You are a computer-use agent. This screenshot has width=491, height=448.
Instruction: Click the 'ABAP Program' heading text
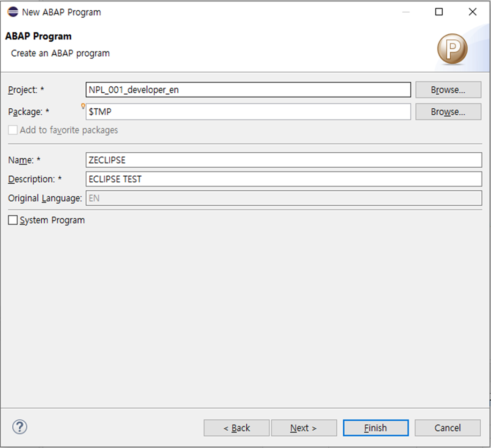38,36
